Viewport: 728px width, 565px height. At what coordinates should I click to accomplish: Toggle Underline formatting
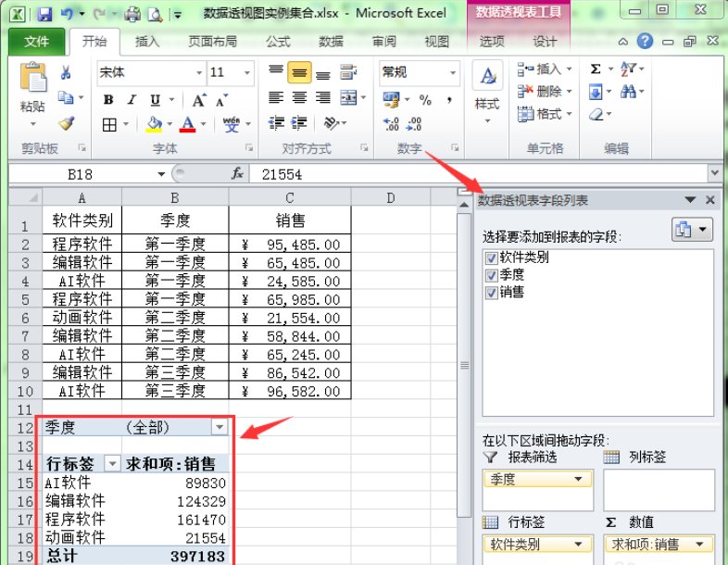tap(155, 100)
